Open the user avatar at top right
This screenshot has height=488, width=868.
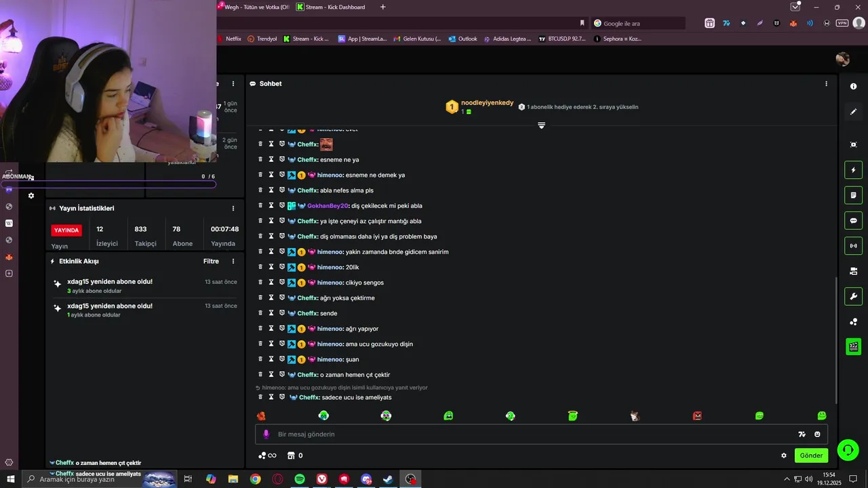click(842, 59)
